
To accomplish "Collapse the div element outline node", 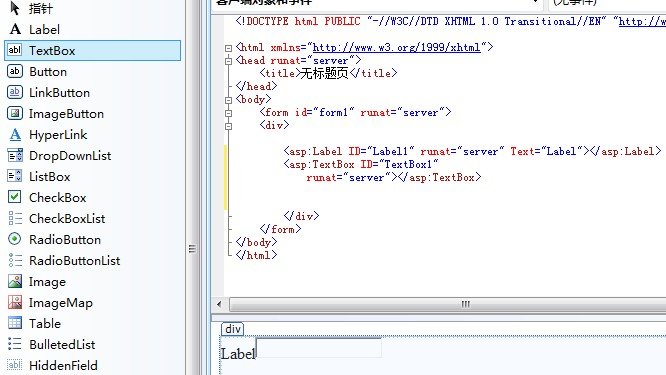I will (229, 126).
